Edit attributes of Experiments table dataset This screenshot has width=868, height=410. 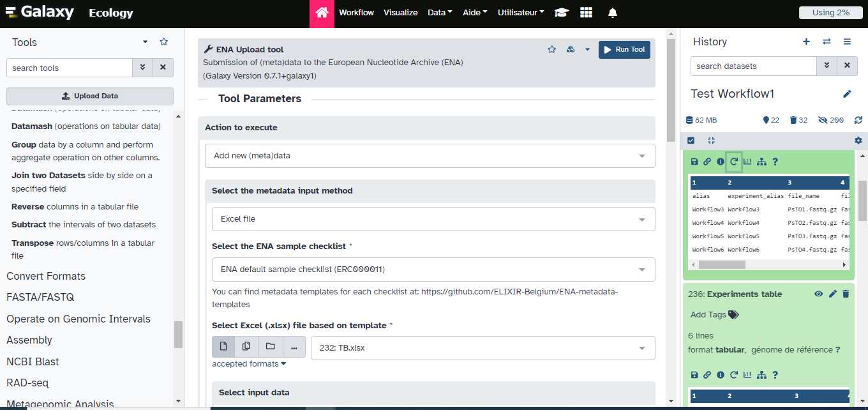click(832, 294)
